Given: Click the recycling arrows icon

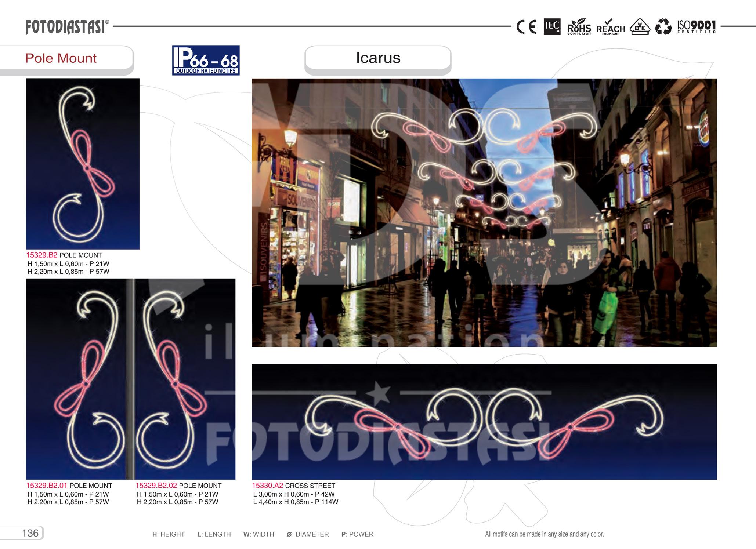Looking at the screenshot, I should coord(663,27).
